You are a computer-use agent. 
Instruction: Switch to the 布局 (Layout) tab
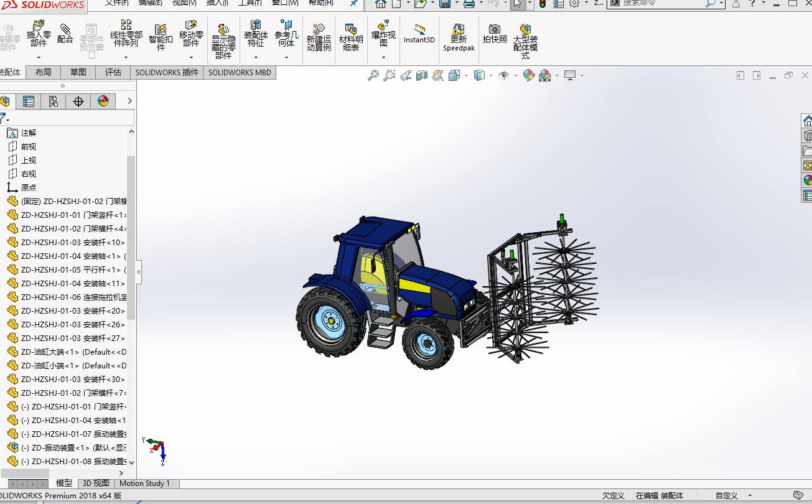(43, 72)
